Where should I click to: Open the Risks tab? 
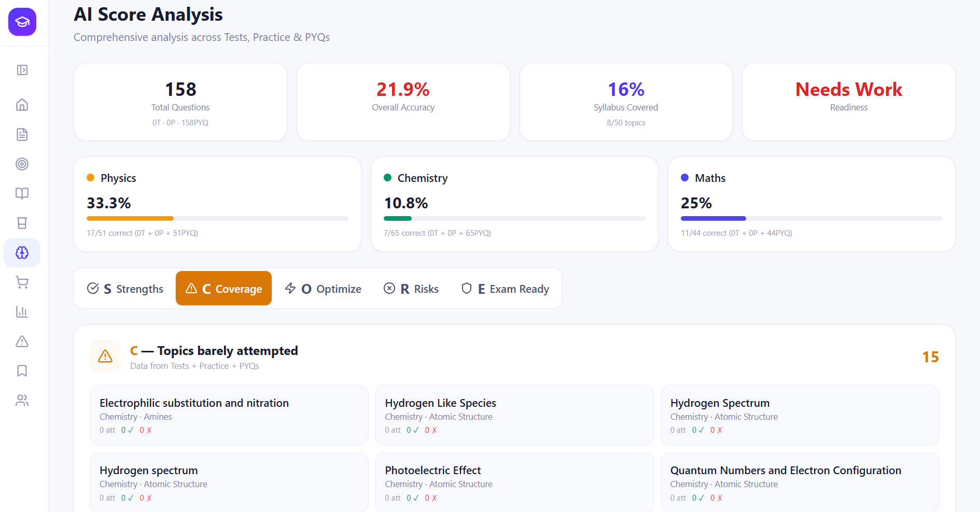[x=411, y=289]
